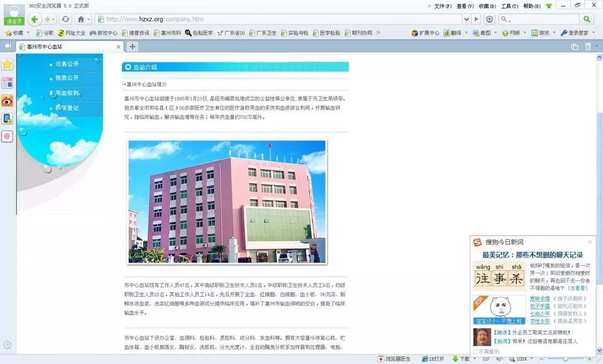603x364 pixels.
Task: Open the address bar history dropdown
Action: (466, 19)
